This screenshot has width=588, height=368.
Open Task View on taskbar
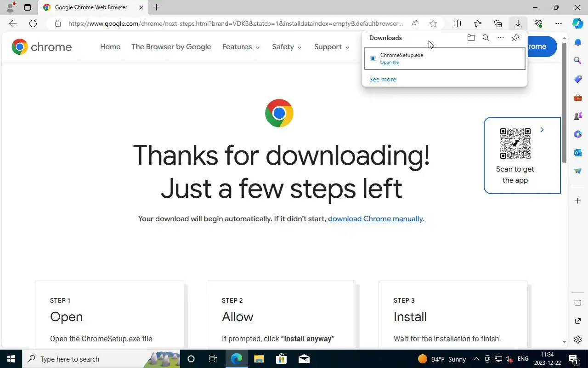(x=213, y=359)
